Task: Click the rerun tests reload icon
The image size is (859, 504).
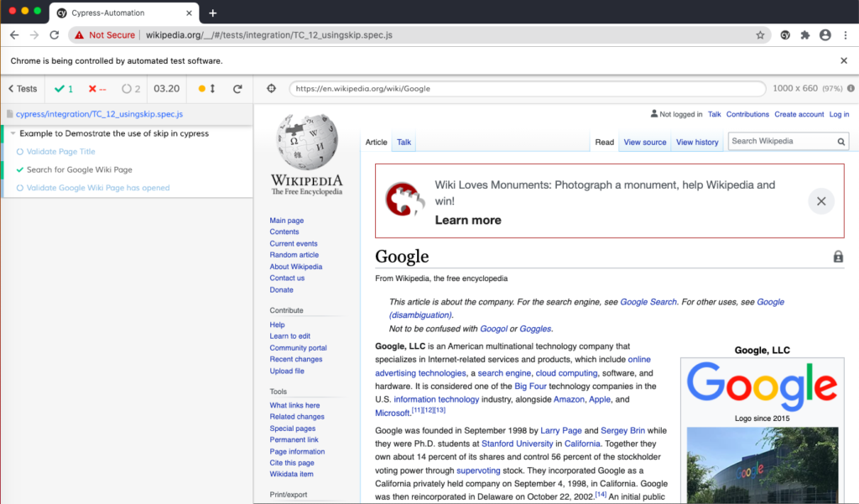Action: point(237,89)
